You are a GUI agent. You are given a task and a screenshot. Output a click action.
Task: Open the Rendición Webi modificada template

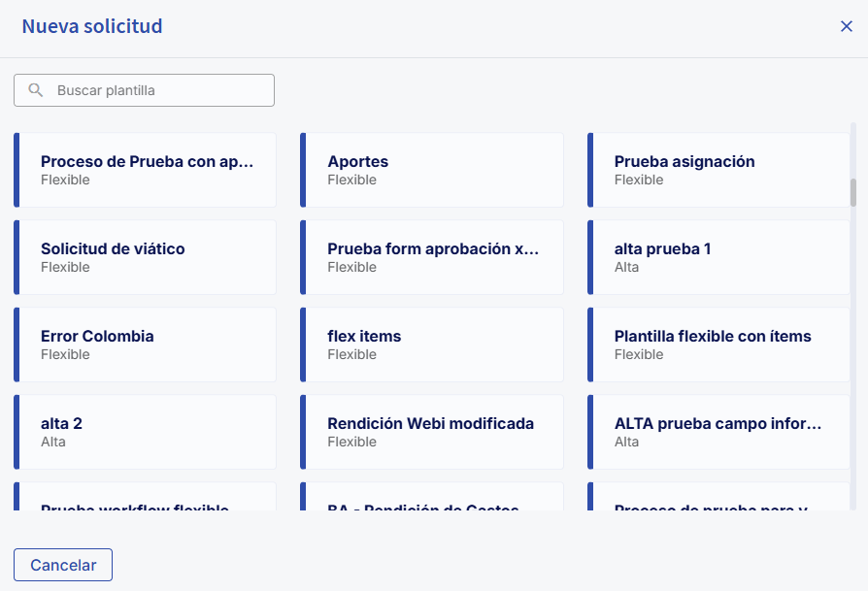pyautogui.click(x=433, y=432)
